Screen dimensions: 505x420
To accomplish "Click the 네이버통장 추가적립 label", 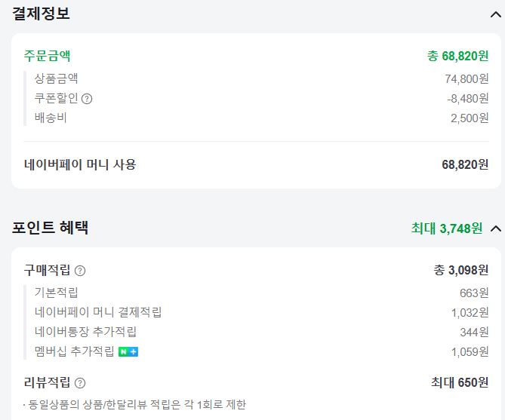I will point(85,332).
